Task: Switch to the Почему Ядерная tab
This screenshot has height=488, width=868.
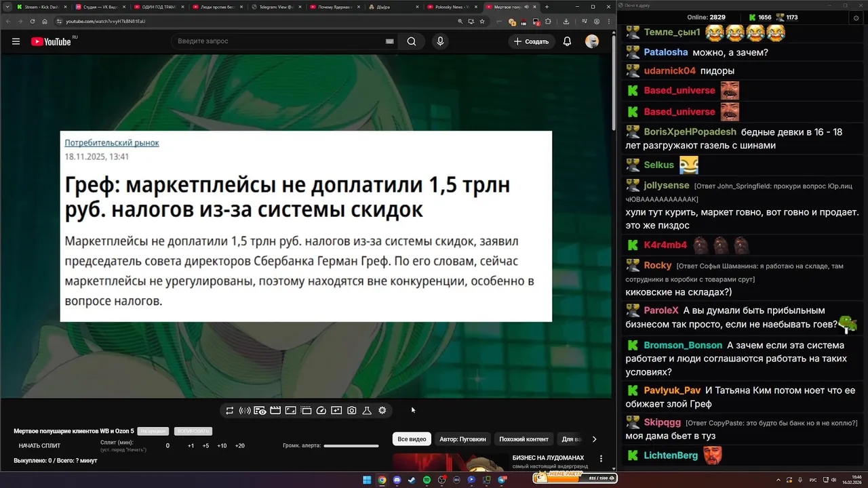Action: [x=334, y=7]
